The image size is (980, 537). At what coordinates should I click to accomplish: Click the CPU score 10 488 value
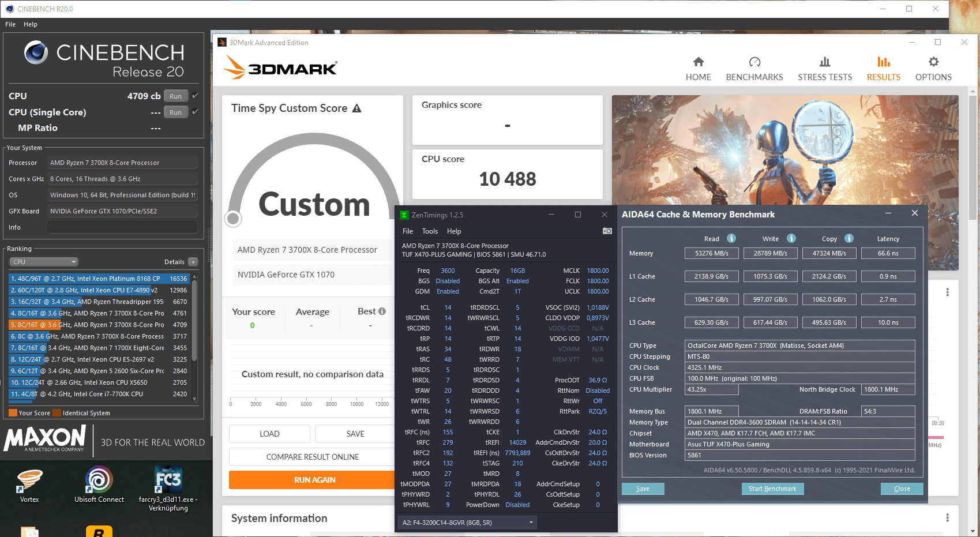[x=508, y=179]
